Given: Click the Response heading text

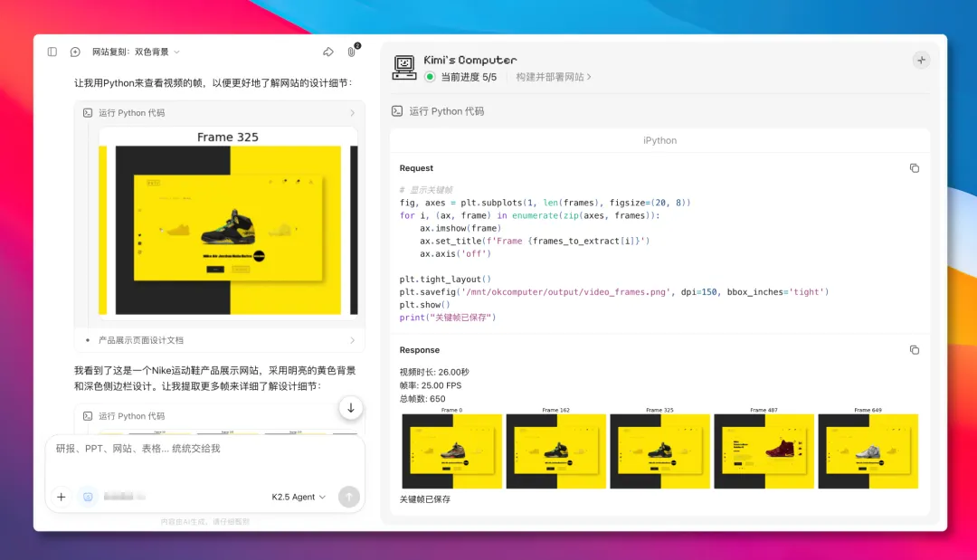Looking at the screenshot, I should 420,350.
